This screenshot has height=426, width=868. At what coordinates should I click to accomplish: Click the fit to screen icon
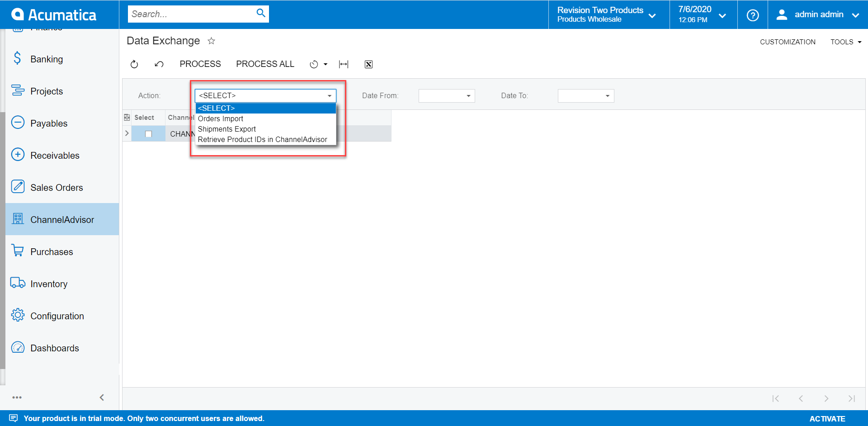pos(344,64)
